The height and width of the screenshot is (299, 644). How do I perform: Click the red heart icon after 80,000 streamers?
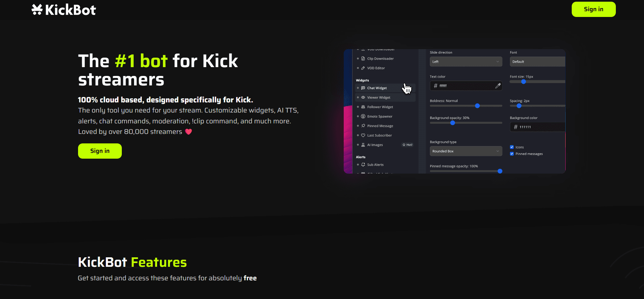pyautogui.click(x=189, y=132)
